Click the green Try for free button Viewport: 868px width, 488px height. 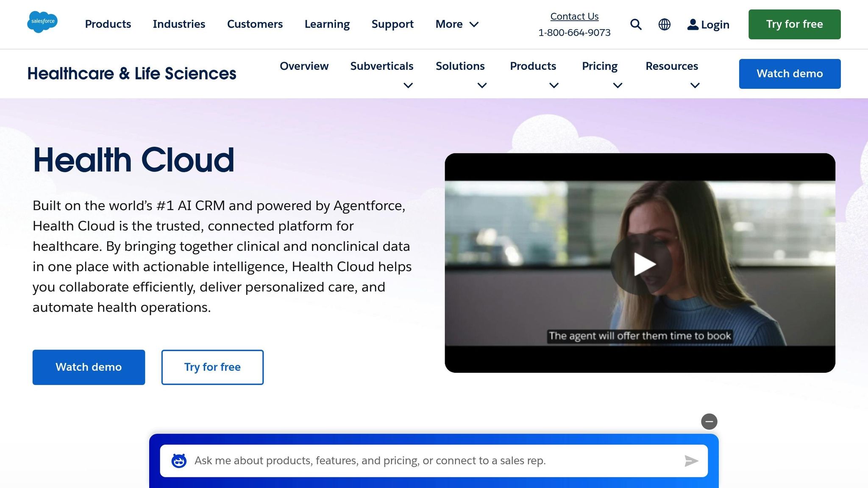(x=794, y=24)
